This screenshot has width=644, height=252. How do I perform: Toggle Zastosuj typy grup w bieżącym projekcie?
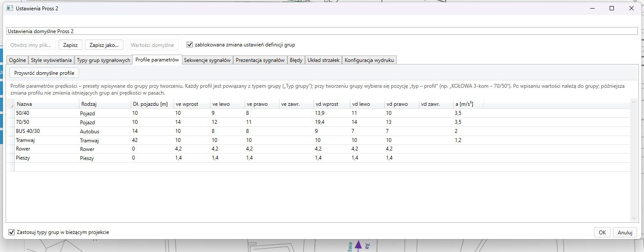(12, 232)
